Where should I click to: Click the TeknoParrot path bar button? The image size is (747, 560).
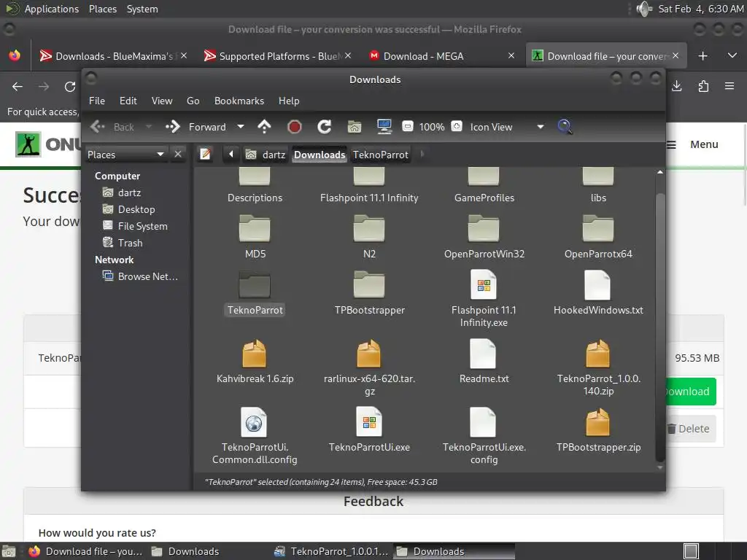(381, 155)
